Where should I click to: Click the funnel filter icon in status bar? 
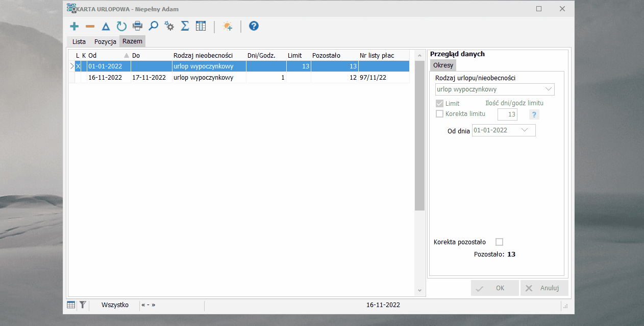tap(83, 305)
